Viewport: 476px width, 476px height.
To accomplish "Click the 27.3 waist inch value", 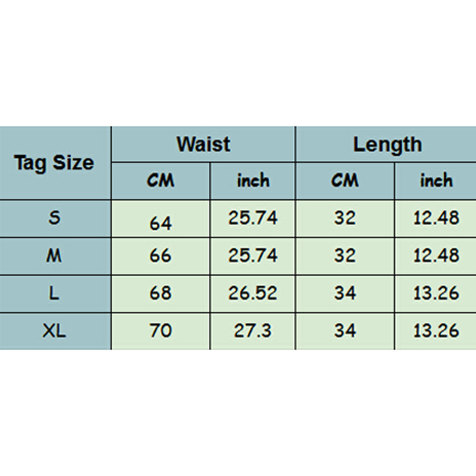I will point(253,331).
